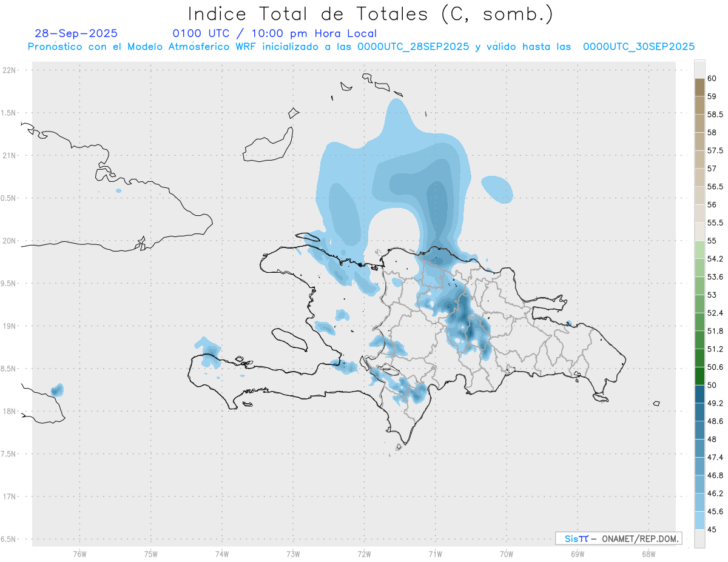
Task: Click the '71W' longitude label
Action: [x=435, y=554]
